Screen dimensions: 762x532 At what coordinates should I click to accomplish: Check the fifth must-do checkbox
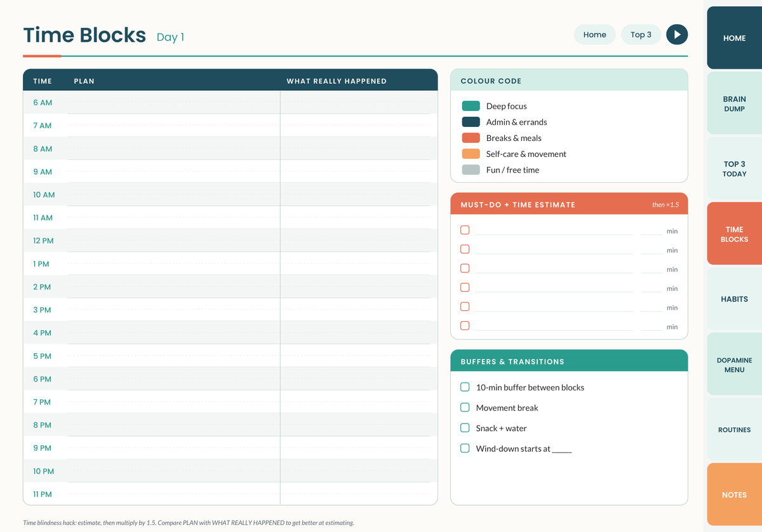465,306
